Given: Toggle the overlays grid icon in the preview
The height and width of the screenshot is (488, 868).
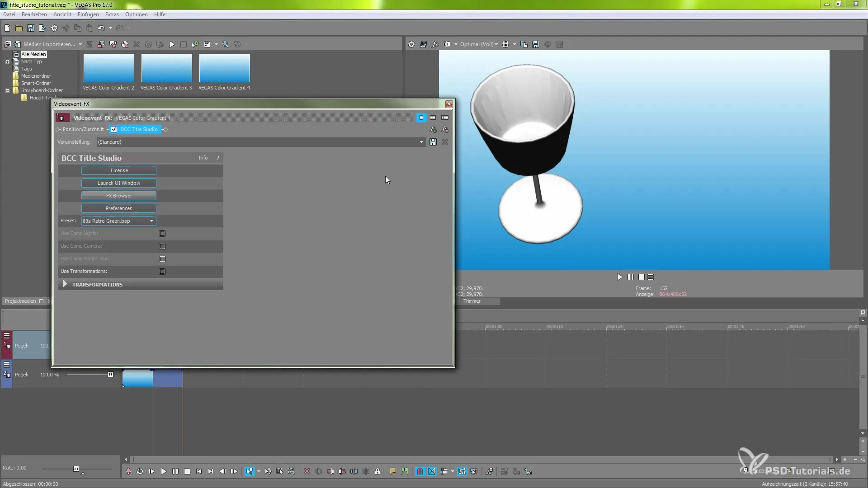Looking at the screenshot, I should pyautogui.click(x=505, y=44).
